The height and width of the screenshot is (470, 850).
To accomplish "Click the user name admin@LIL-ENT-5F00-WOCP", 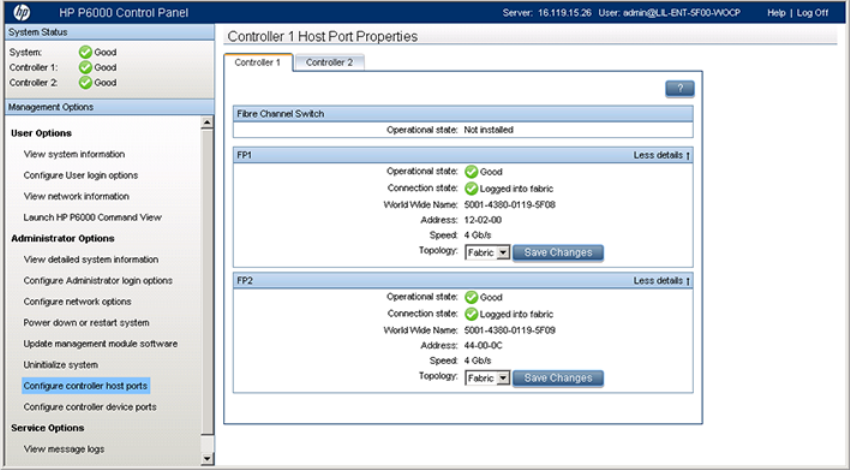I will [x=681, y=12].
